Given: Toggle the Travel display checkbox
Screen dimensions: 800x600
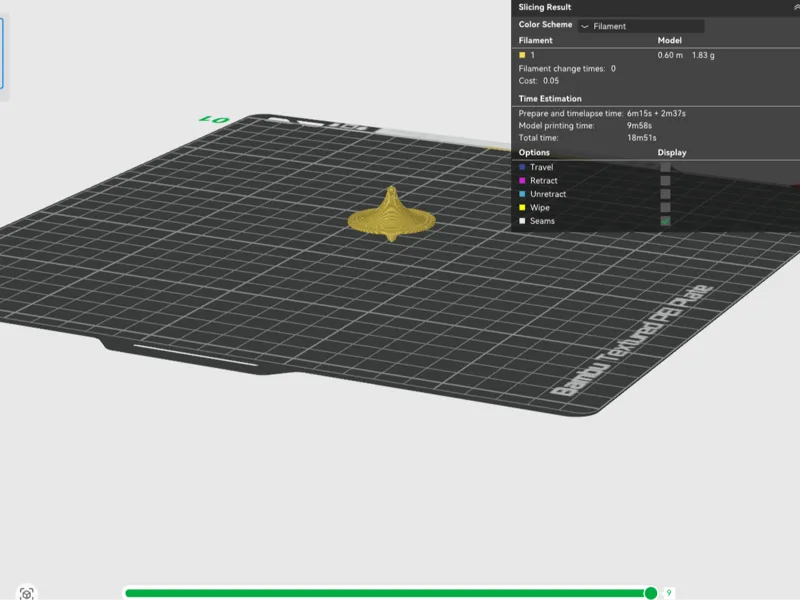Looking at the screenshot, I should (x=665, y=167).
